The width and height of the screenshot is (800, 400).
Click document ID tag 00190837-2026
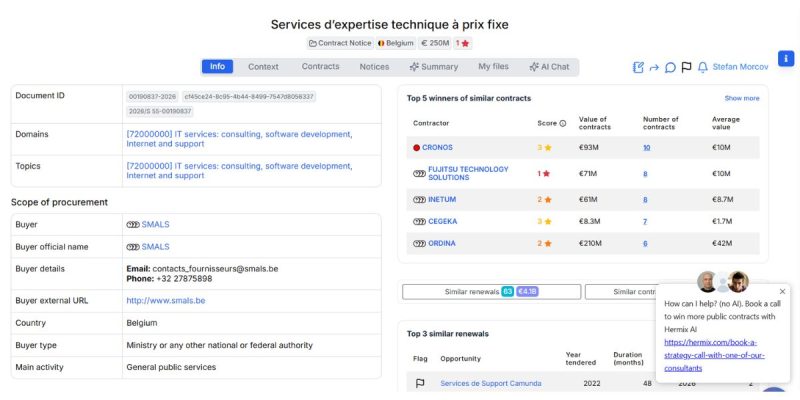[153, 96]
